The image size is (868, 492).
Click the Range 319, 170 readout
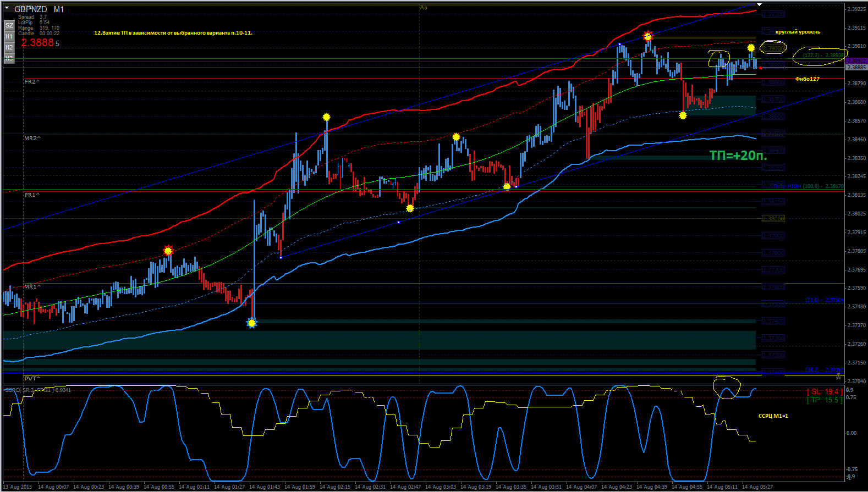click(39, 28)
